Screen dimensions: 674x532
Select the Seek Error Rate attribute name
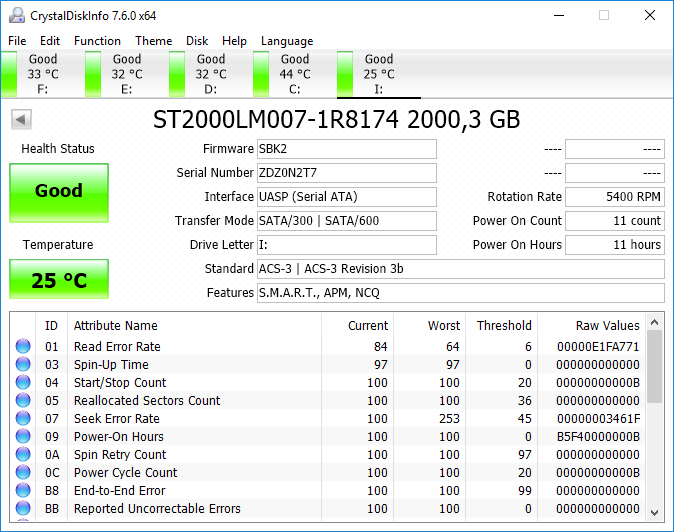pyautogui.click(x=117, y=419)
